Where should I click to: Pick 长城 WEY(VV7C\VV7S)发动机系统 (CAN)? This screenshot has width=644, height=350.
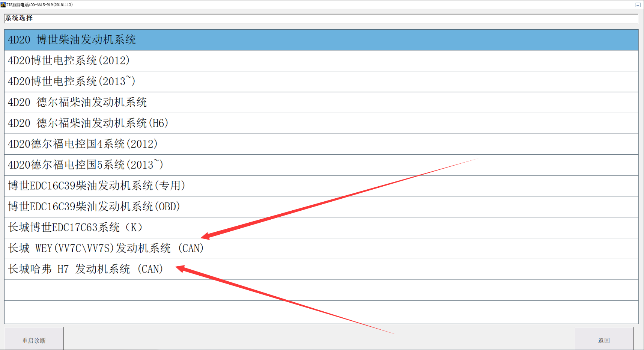point(321,248)
